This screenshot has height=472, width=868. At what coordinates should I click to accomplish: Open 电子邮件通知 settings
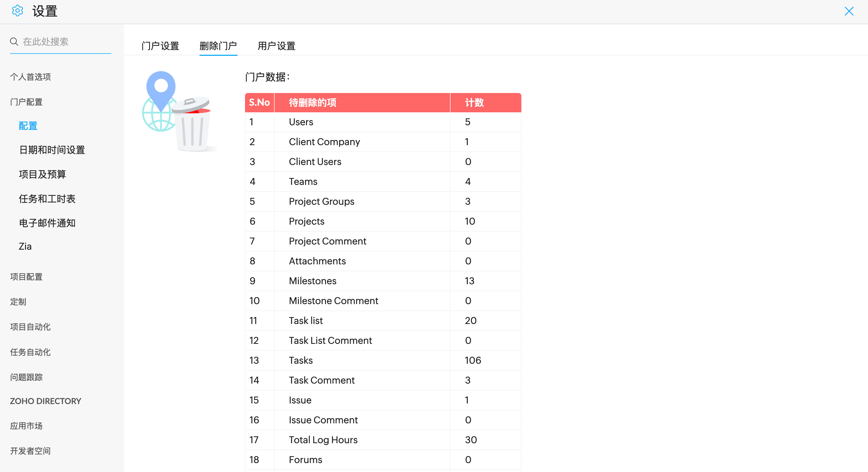tap(47, 223)
